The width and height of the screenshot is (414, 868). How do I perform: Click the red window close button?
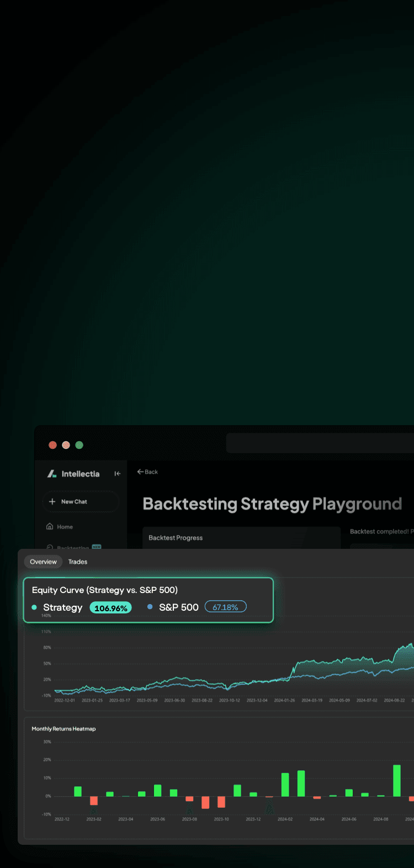pyautogui.click(x=53, y=445)
